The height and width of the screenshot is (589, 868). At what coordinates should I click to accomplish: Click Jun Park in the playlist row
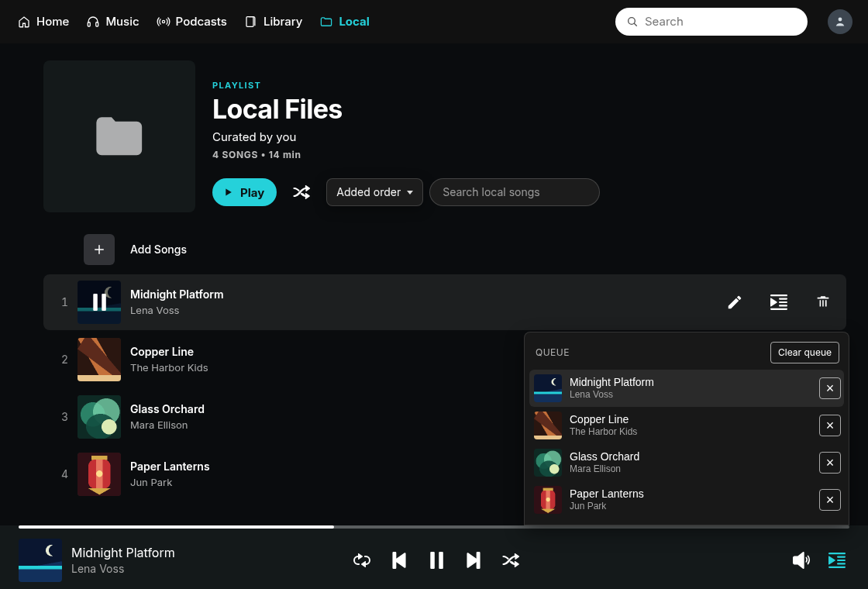click(151, 482)
